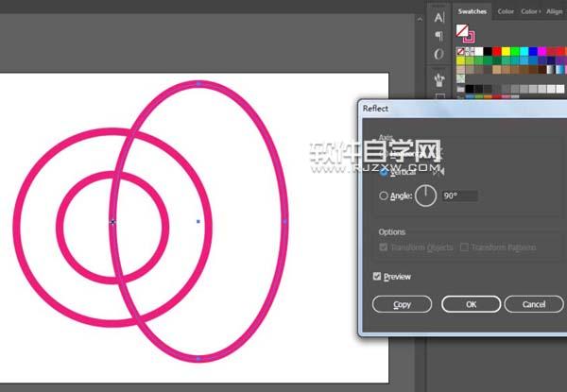This screenshot has height=392, width=567.
Task: Click the scroll-up arrow above canvas scrollbar
Action: [420, 19]
